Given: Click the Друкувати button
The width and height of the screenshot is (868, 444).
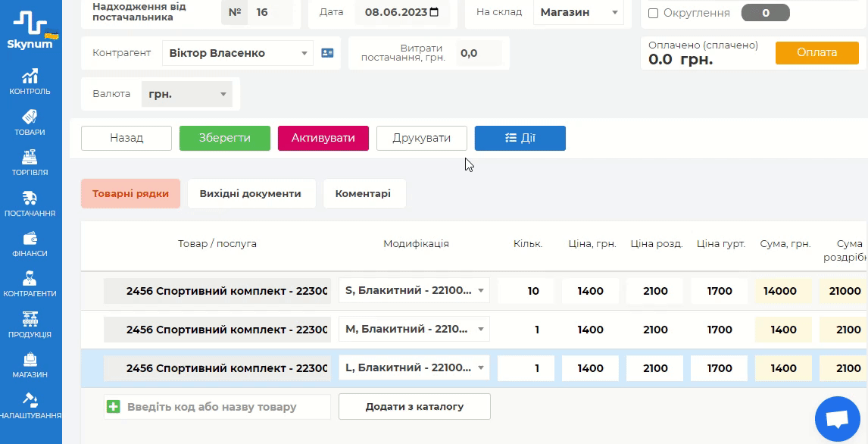Looking at the screenshot, I should [422, 139].
